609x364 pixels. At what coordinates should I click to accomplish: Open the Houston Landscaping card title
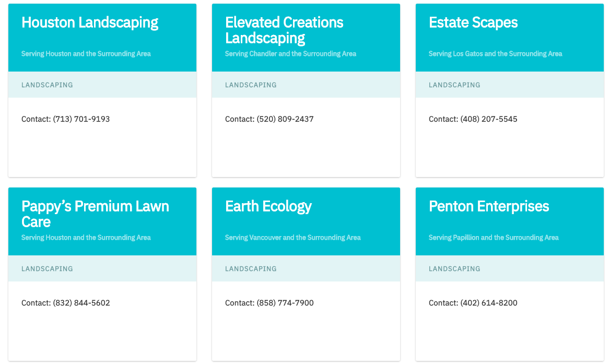[90, 22]
